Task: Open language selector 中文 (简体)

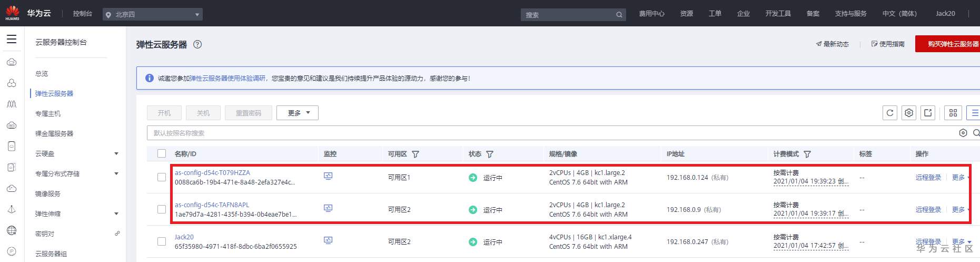Action: pos(899,14)
